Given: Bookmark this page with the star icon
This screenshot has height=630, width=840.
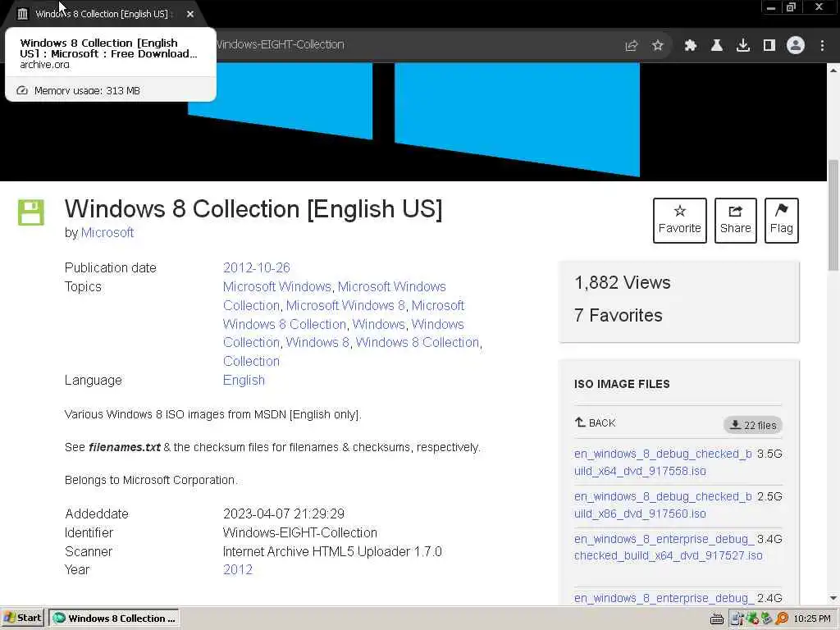Looking at the screenshot, I should pos(658,46).
